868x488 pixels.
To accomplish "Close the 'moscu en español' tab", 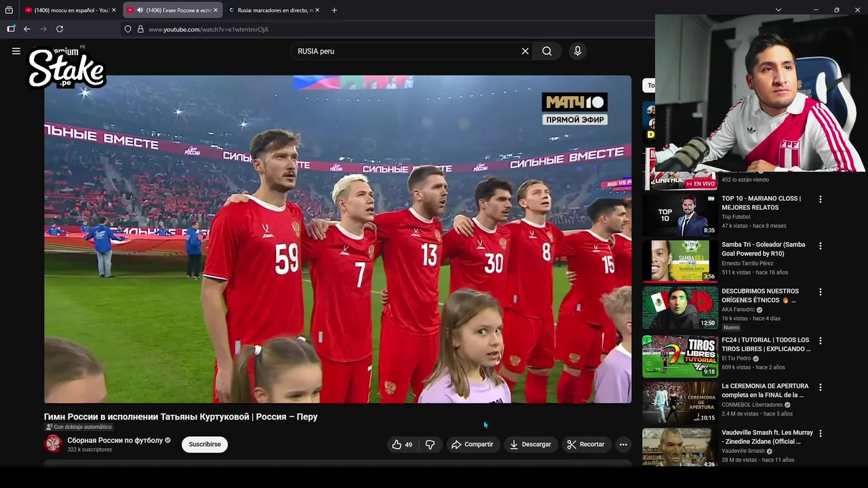I will pos(114,10).
